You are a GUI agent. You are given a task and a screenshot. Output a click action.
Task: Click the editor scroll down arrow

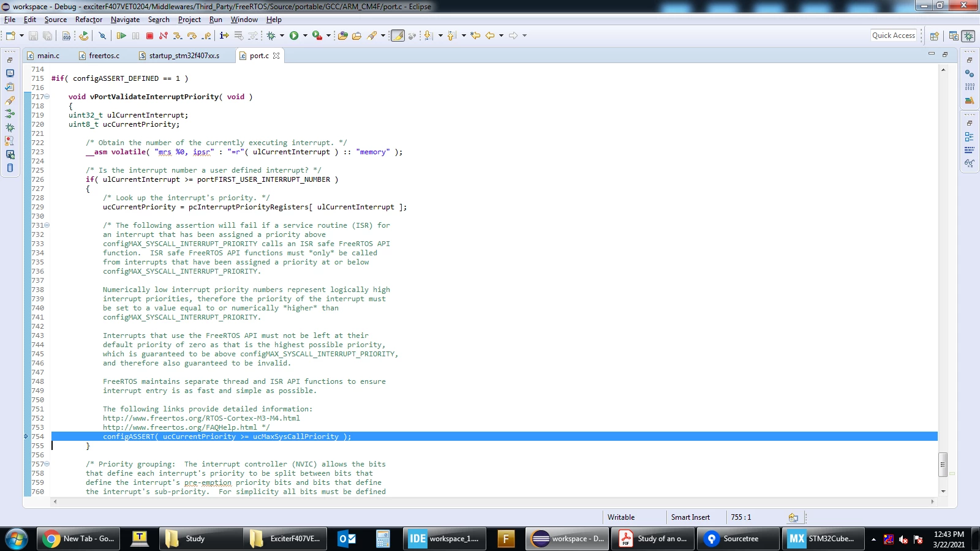[943, 491]
